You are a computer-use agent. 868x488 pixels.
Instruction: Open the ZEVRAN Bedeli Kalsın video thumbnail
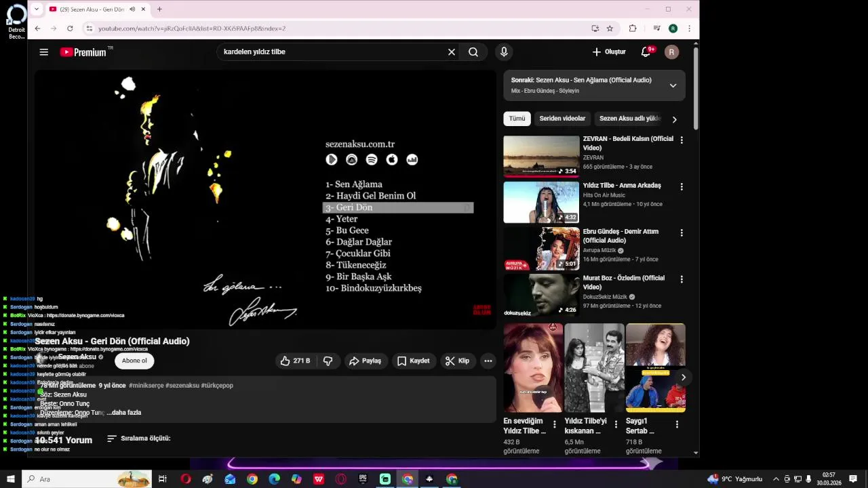[541, 156]
